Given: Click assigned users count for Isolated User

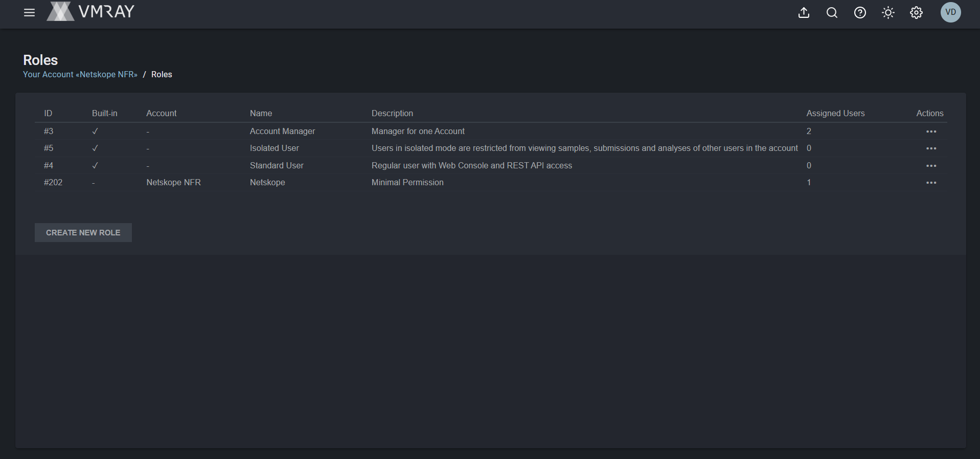Looking at the screenshot, I should tap(809, 148).
